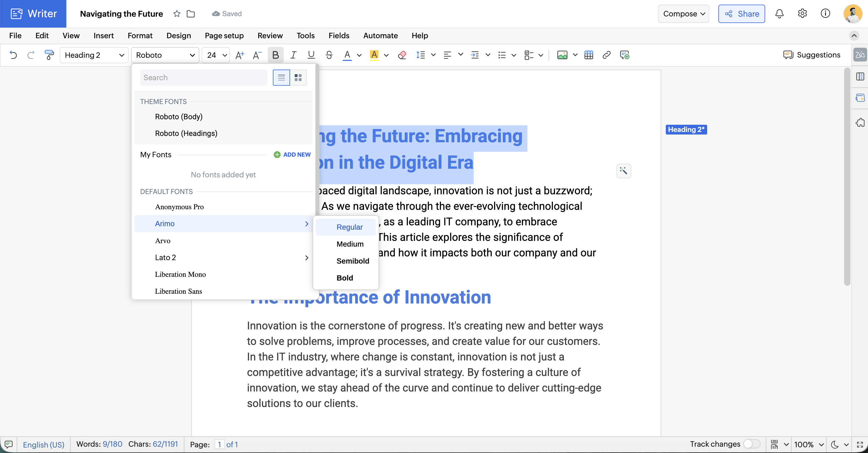This screenshot has width=868, height=453.
Task: Toggle the Track changes switch
Action: point(751,444)
